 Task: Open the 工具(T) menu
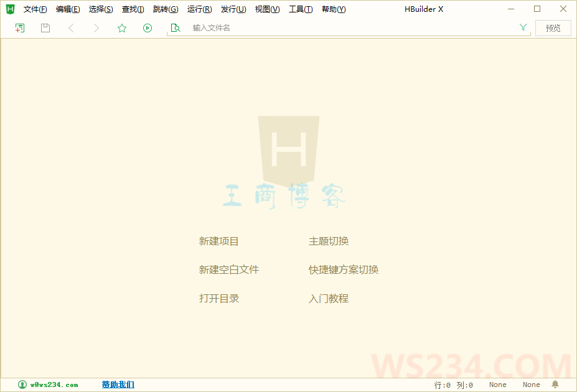click(x=301, y=9)
